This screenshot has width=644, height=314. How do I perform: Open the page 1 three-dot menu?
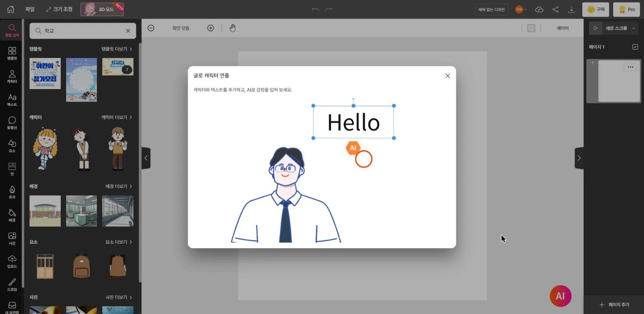[x=630, y=67]
